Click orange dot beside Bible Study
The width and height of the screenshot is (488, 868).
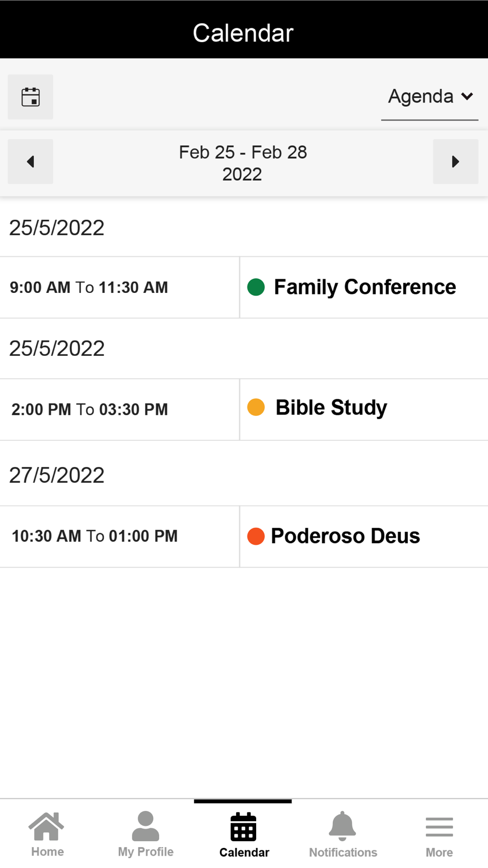[x=256, y=407]
